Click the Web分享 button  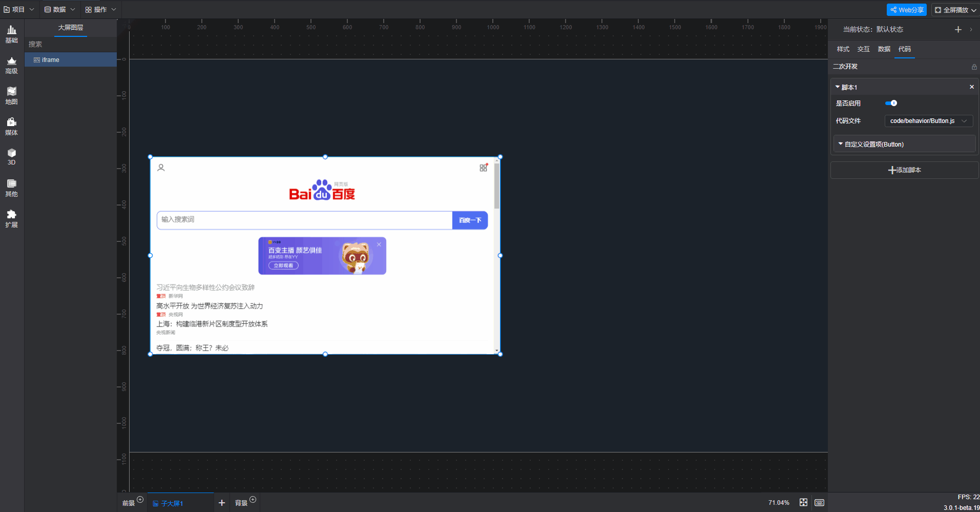tap(907, 10)
